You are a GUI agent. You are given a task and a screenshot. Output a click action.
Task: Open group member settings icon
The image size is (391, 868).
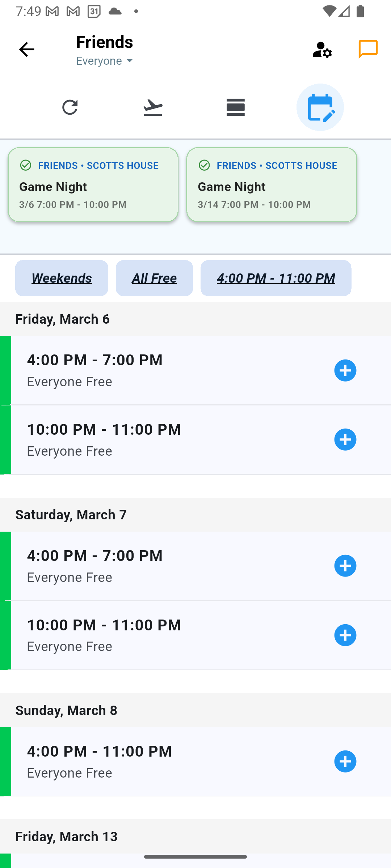(x=322, y=50)
